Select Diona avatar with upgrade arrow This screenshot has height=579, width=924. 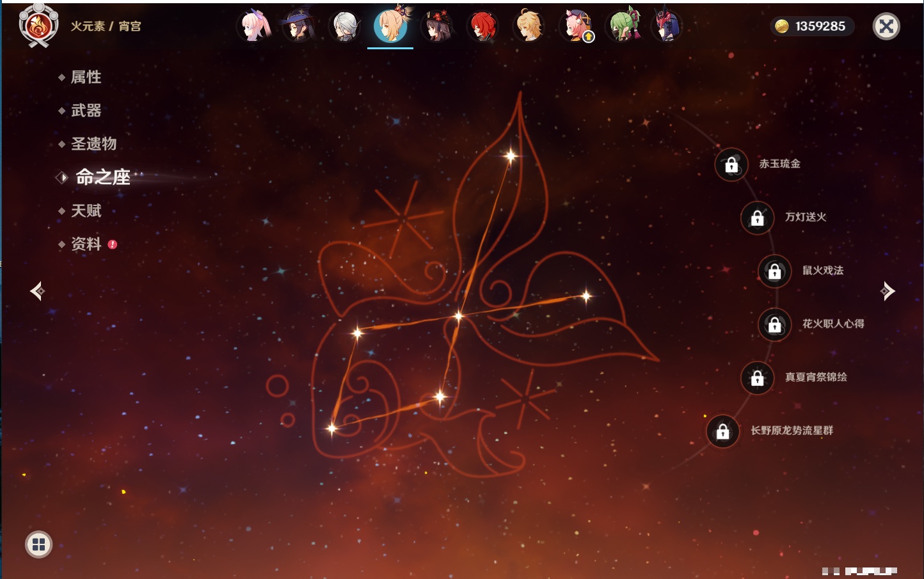click(x=576, y=27)
